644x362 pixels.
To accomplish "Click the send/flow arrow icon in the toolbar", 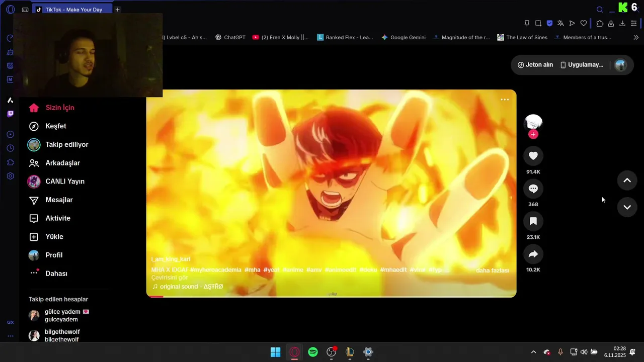I will point(572,23).
